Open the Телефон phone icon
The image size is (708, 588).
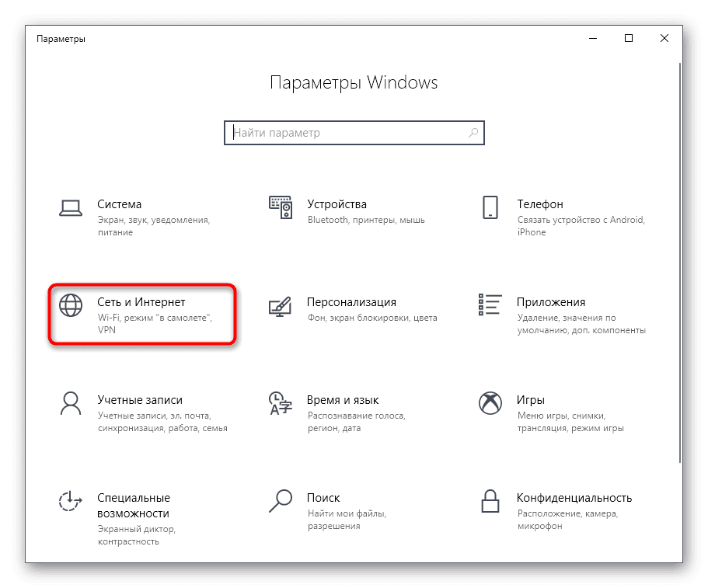coord(490,207)
